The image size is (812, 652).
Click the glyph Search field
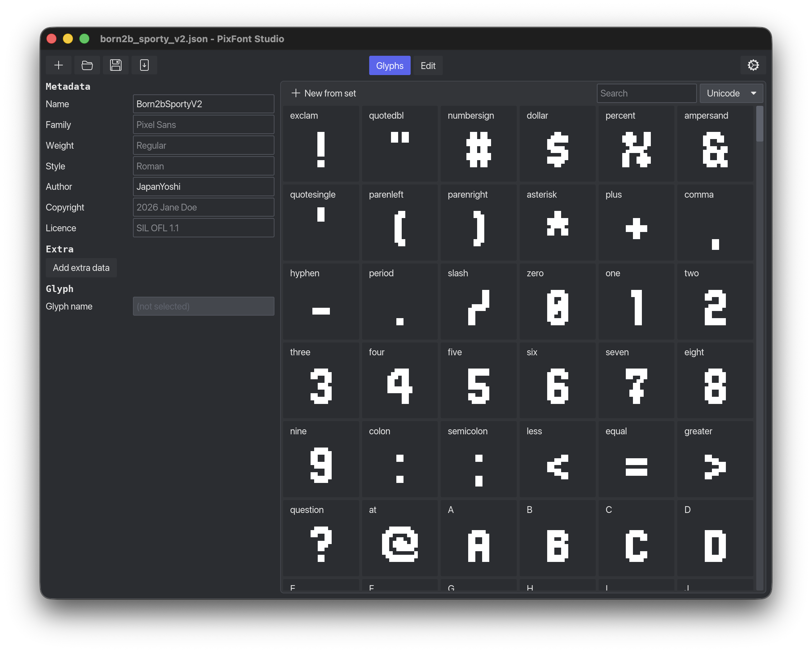(646, 93)
